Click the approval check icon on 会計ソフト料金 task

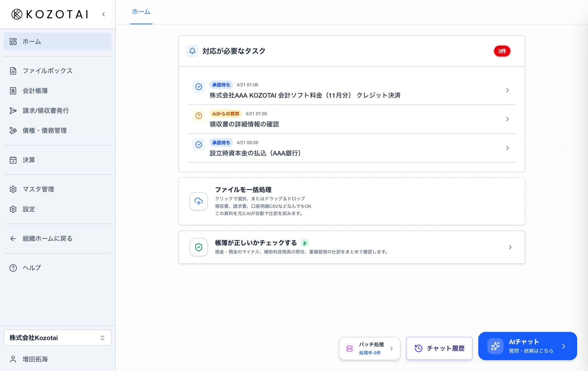(x=198, y=87)
